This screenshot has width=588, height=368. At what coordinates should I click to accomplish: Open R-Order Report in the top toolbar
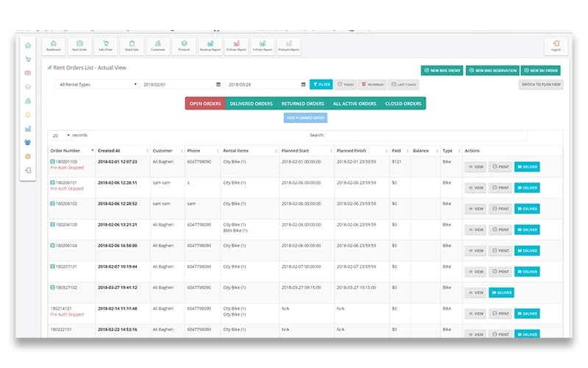[x=237, y=46]
